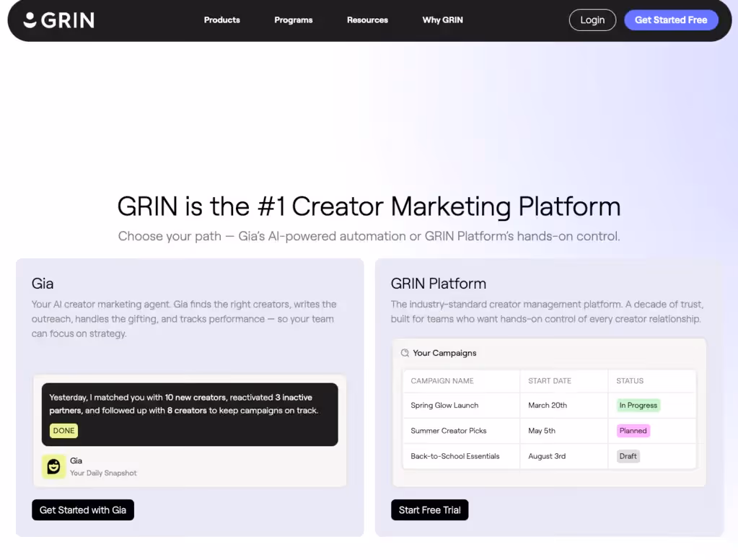Click the magnifying glass search icon

(x=405, y=353)
